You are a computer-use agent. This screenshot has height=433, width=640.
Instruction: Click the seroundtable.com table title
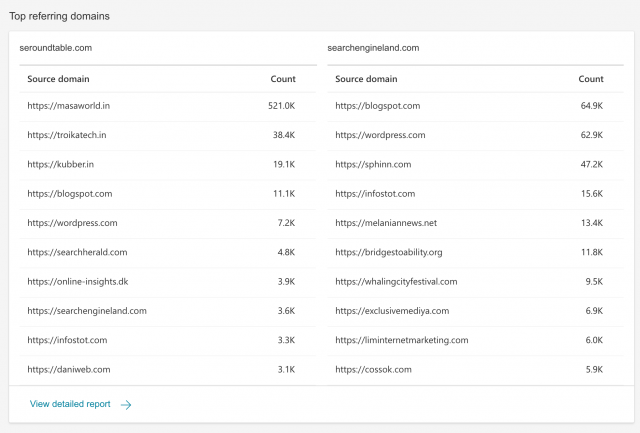(x=56, y=47)
